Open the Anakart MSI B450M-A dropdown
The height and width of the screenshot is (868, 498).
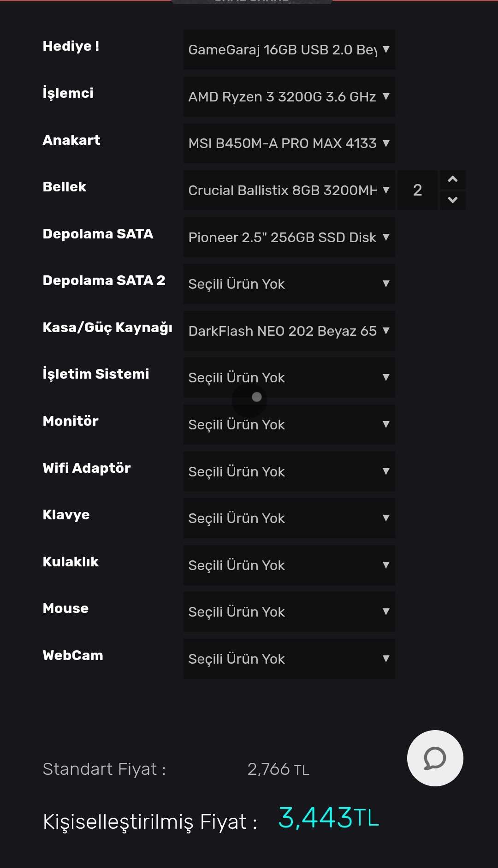289,143
